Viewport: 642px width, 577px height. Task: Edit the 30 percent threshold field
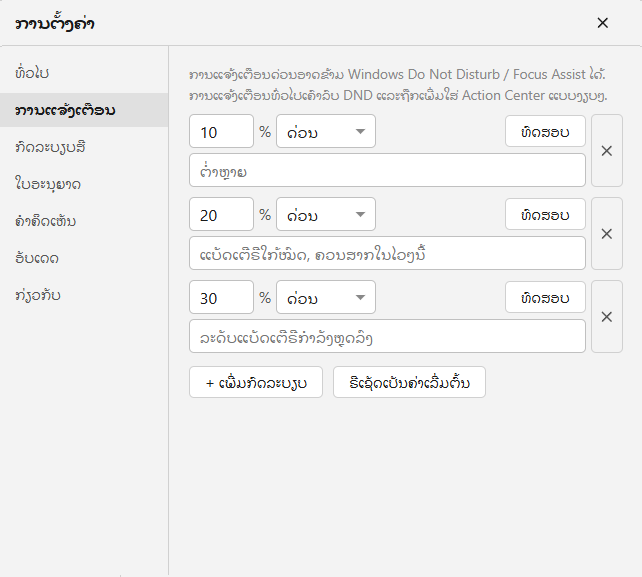[222, 297]
